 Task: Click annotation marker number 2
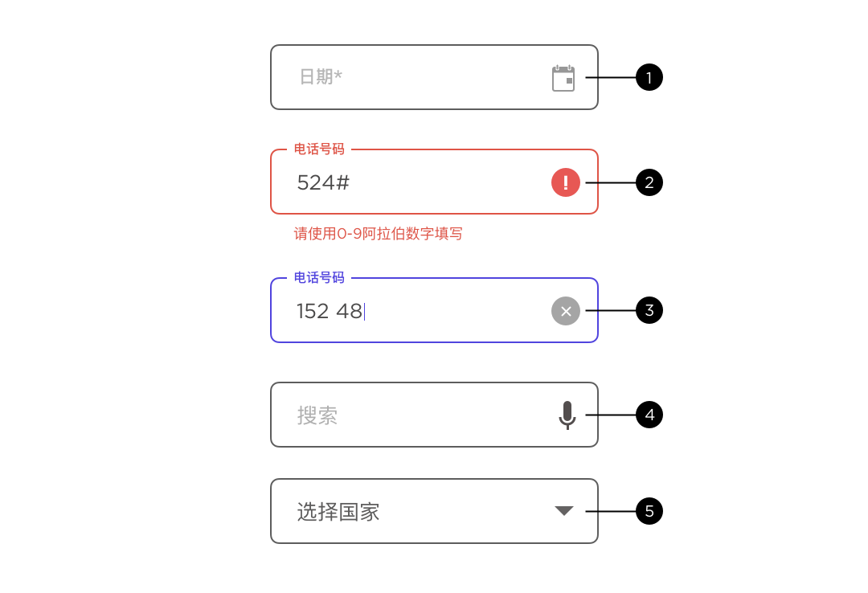coord(649,182)
